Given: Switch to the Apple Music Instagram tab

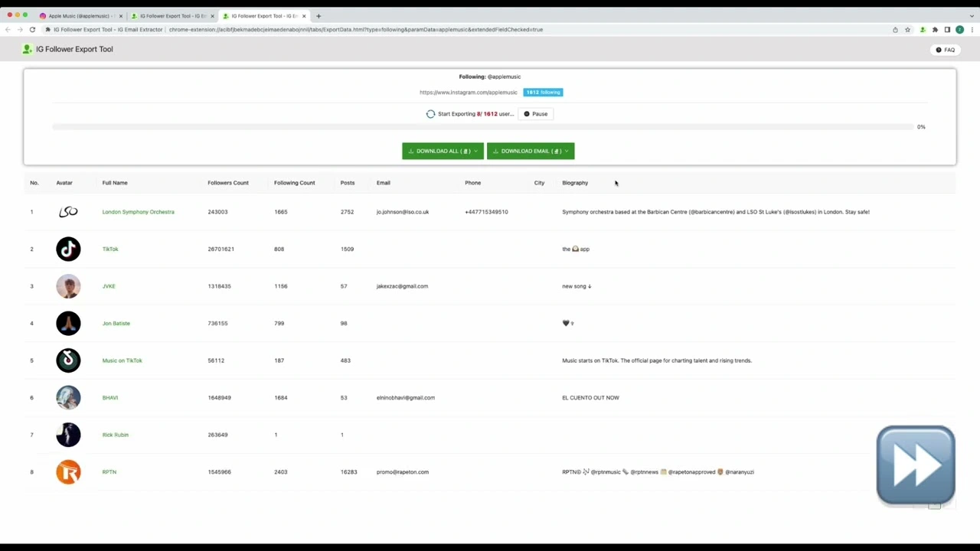Looking at the screenshot, I should pyautogui.click(x=80, y=16).
